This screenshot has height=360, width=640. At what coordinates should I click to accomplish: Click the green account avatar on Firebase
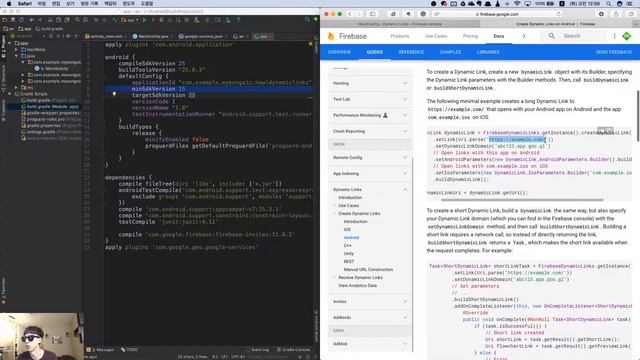pyautogui.click(x=627, y=36)
